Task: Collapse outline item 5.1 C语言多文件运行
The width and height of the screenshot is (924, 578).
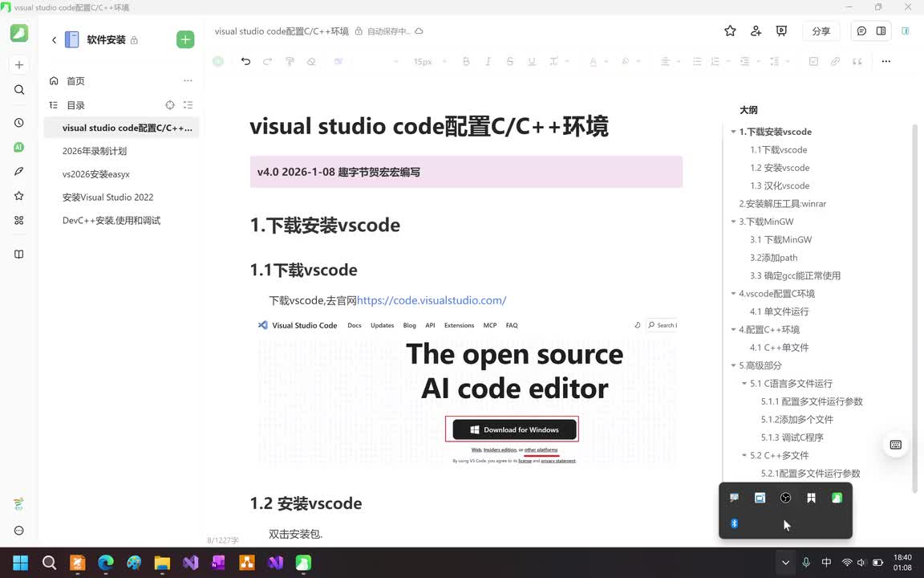Action: 744,384
